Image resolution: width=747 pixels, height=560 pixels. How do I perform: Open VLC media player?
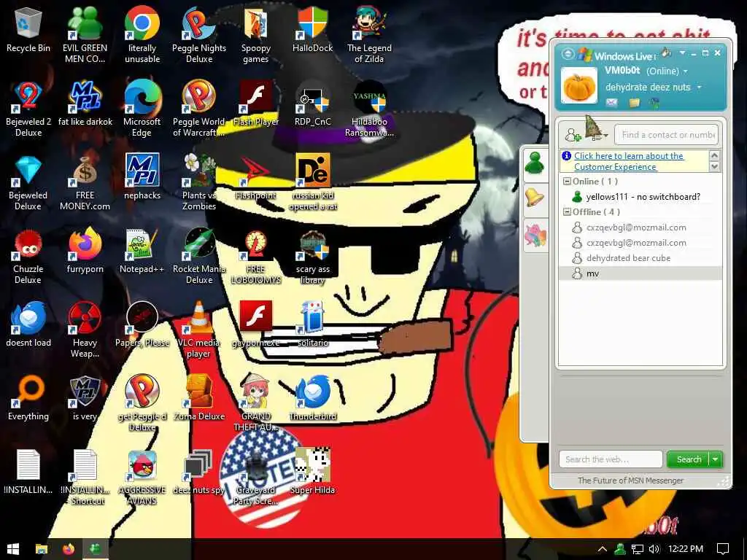[199, 330]
